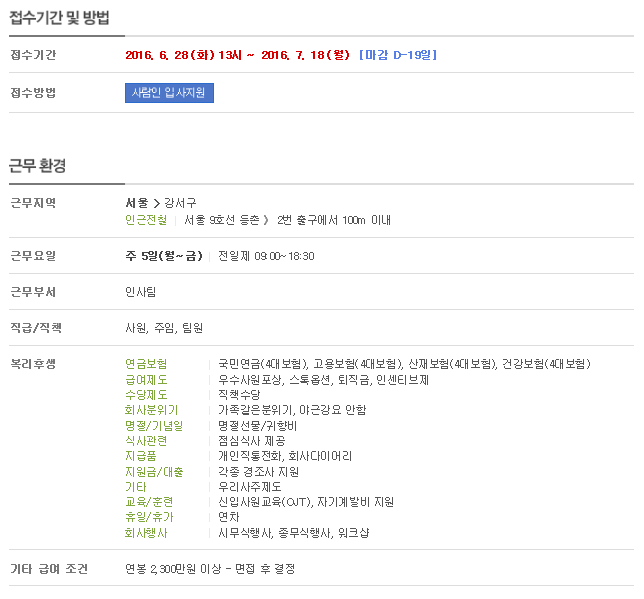Click the 강서구 district text
Screen dimensions: 644x599
[x=180, y=203]
